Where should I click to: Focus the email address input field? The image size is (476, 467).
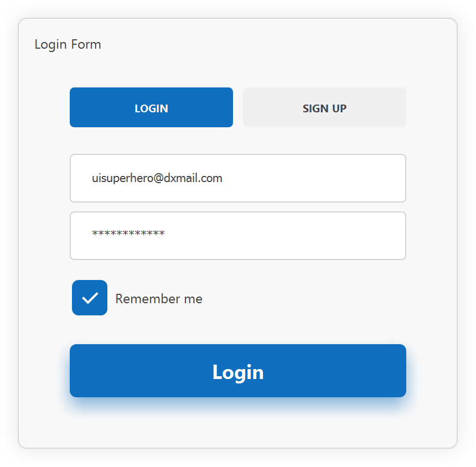[238, 178]
